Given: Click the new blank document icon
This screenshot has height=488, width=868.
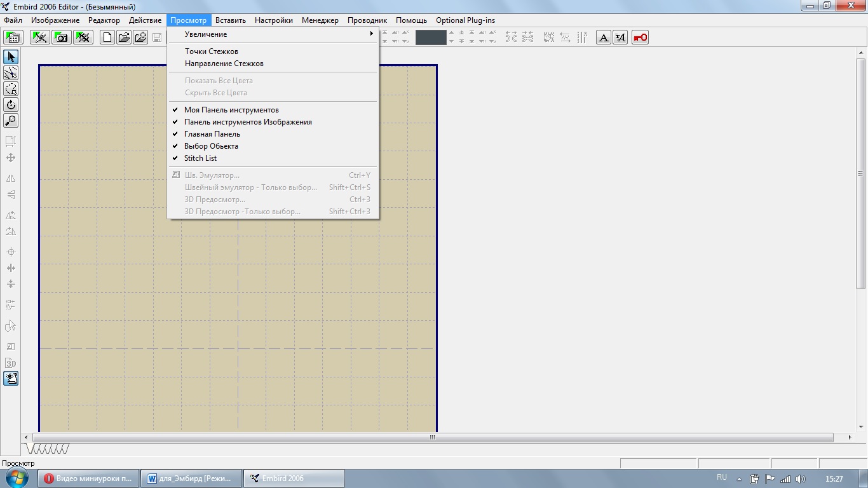Looking at the screenshot, I should pyautogui.click(x=108, y=37).
